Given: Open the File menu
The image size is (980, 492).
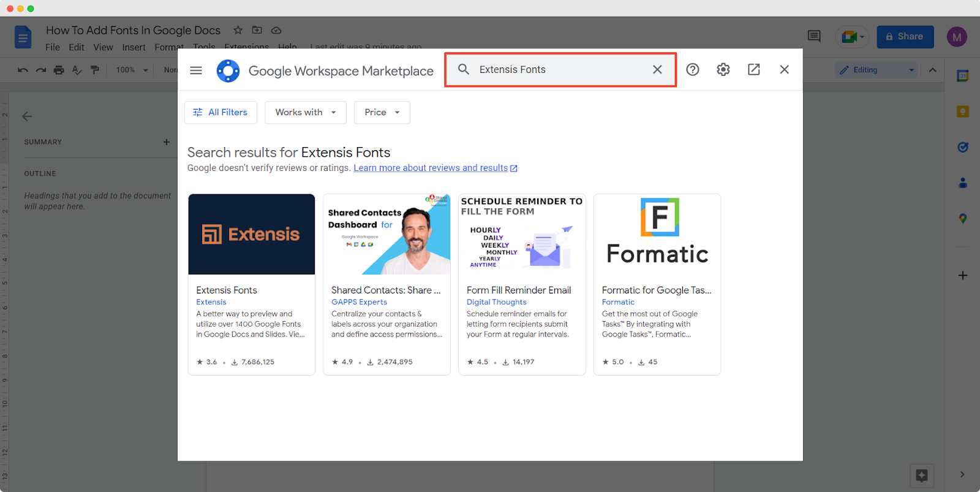Looking at the screenshot, I should point(53,47).
